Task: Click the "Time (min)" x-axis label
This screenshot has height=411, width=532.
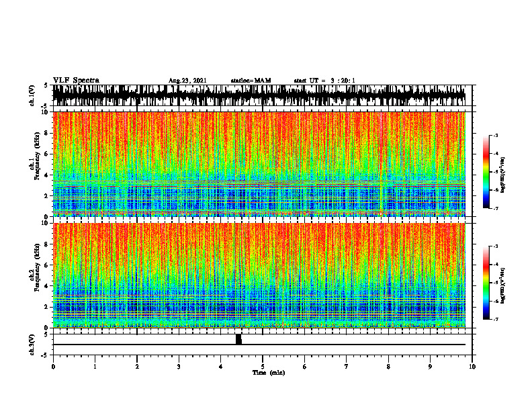Action: [x=269, y=373]
